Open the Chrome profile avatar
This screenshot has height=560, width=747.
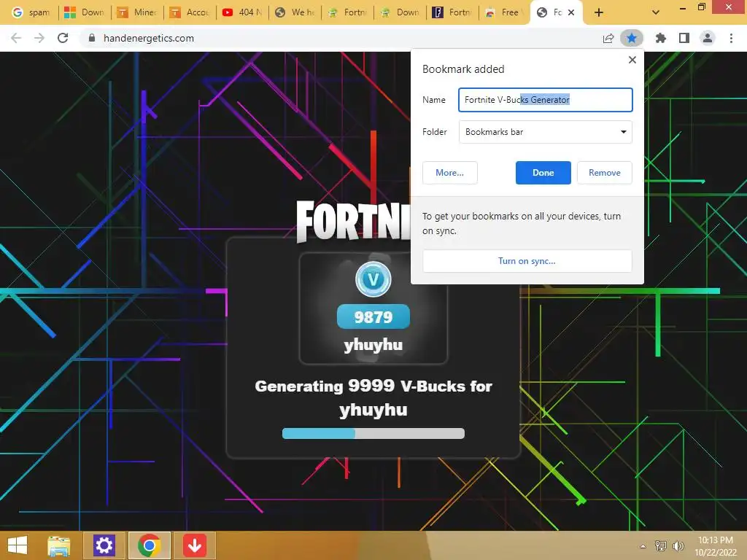coord(708,38)
